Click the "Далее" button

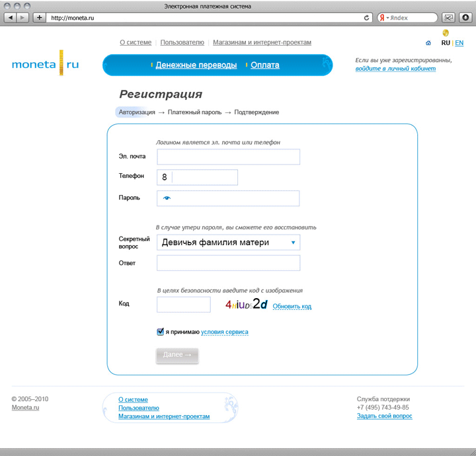click(x=177, y=355)
